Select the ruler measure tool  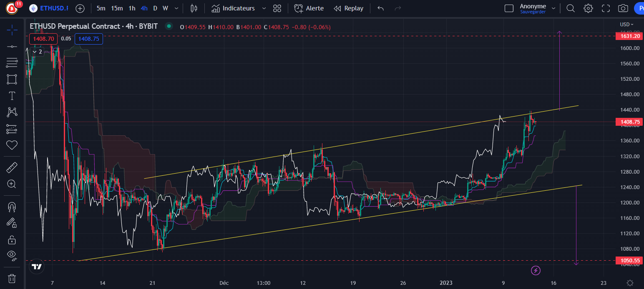tap(12, 168)
